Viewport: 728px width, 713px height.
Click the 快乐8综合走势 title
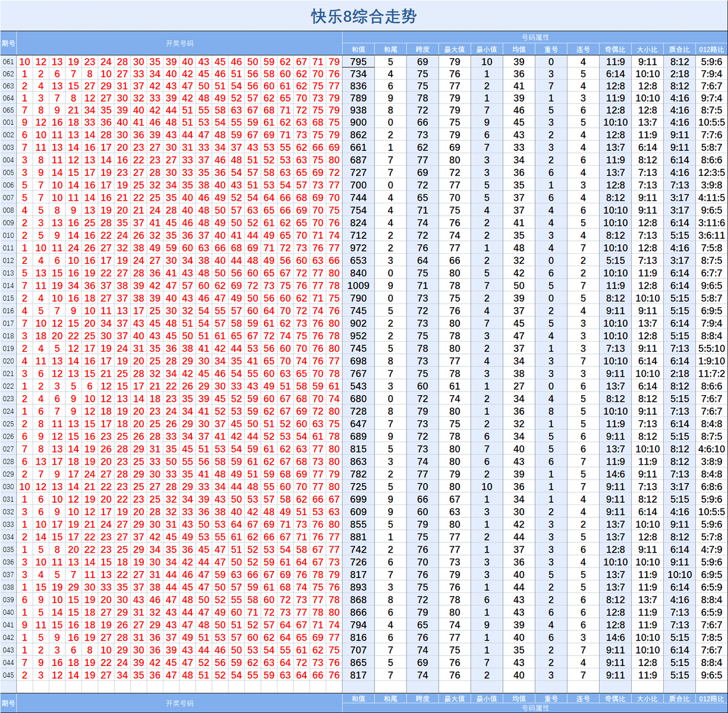[x=364, y=16]
